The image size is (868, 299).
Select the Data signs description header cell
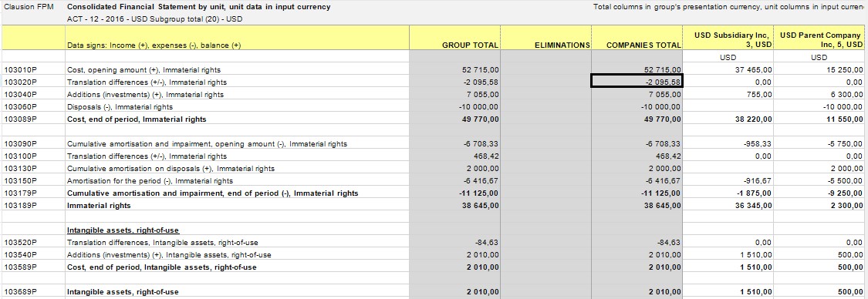pos(154,45)
